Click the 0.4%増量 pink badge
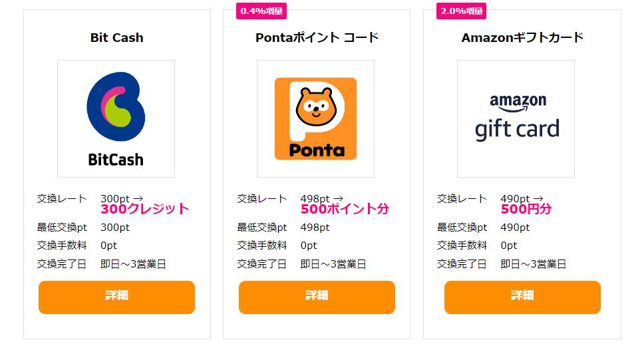 [261, 11]
